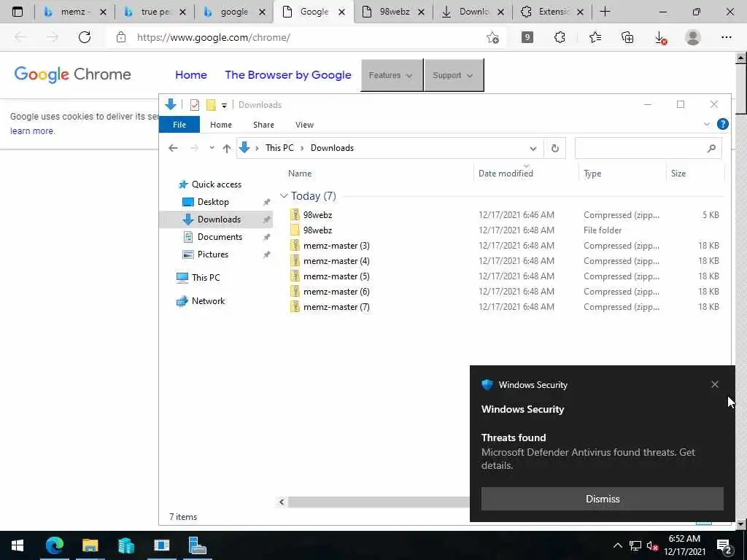Click the Google Chrome logo
747x560 pixels.
click(72, 74)
